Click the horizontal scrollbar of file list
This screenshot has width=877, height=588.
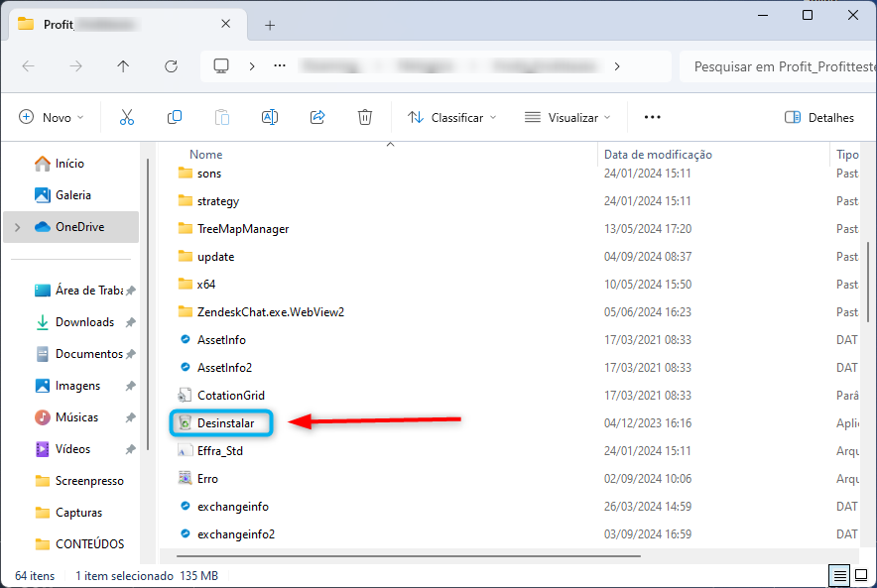tap(409, 556)
